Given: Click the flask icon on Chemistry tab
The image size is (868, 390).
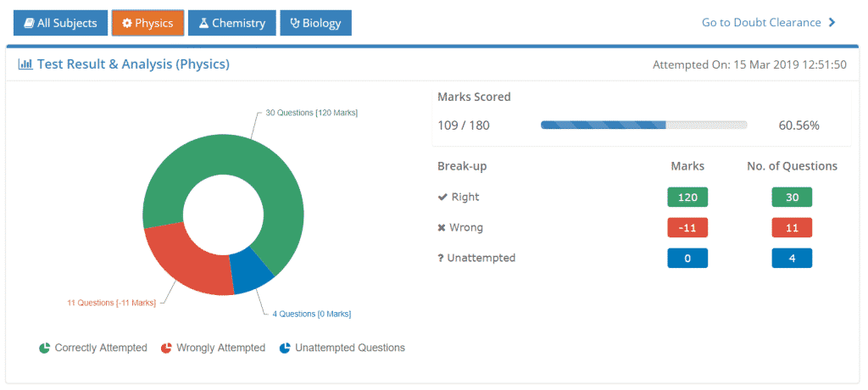Looking at the screenshot, I should (x=203, y=23).
